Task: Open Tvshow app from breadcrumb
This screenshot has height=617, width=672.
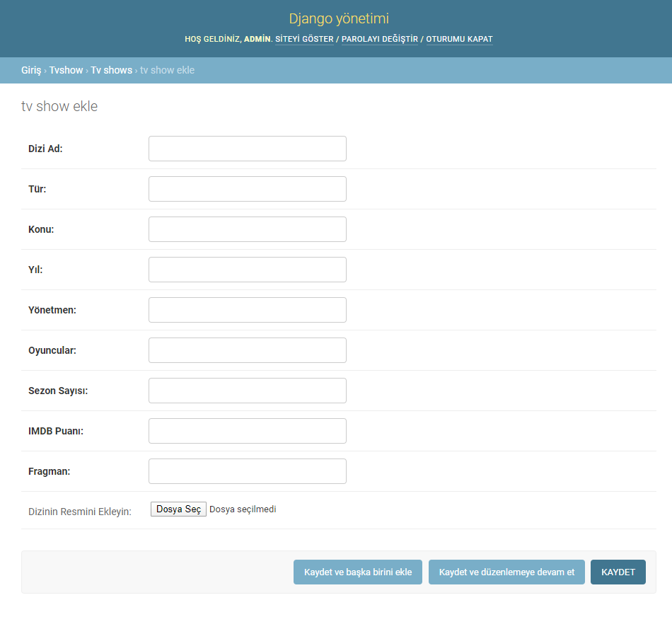Action: coord(66,70)
